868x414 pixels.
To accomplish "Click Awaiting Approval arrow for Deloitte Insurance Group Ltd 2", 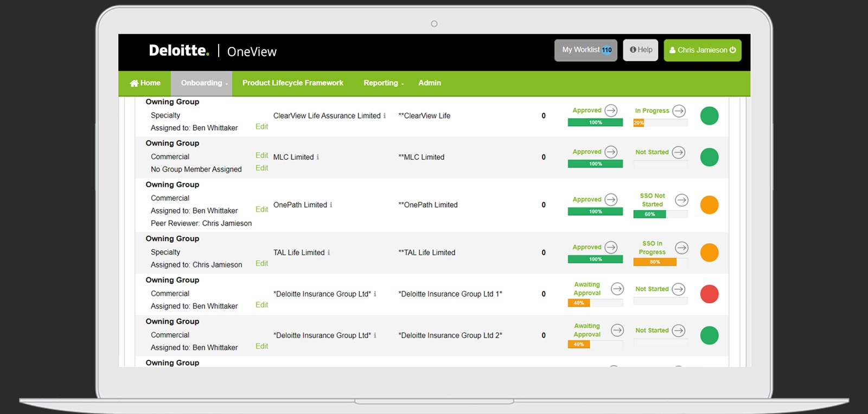I will (617, 330).
